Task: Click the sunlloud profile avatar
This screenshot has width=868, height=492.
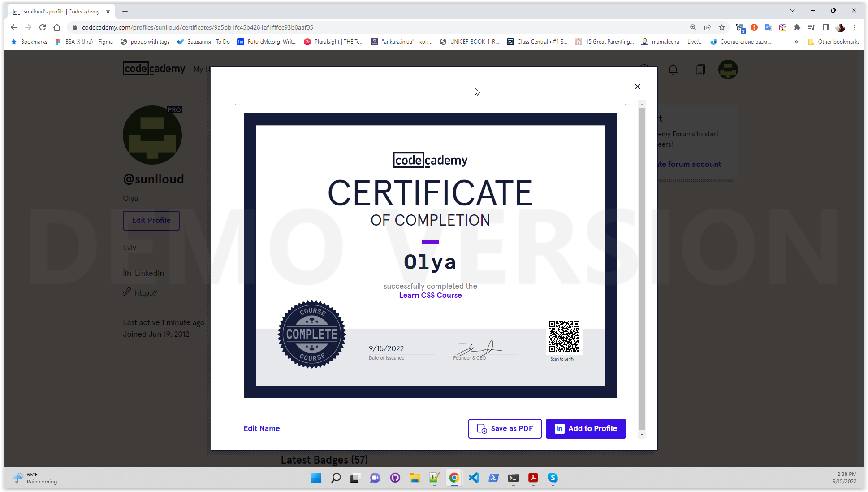Action: point(152,135)
